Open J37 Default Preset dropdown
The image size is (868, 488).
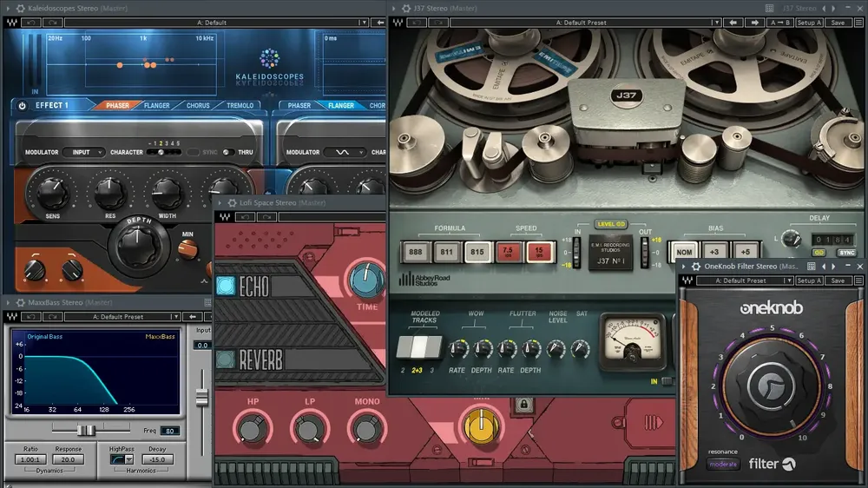(715, 23)
